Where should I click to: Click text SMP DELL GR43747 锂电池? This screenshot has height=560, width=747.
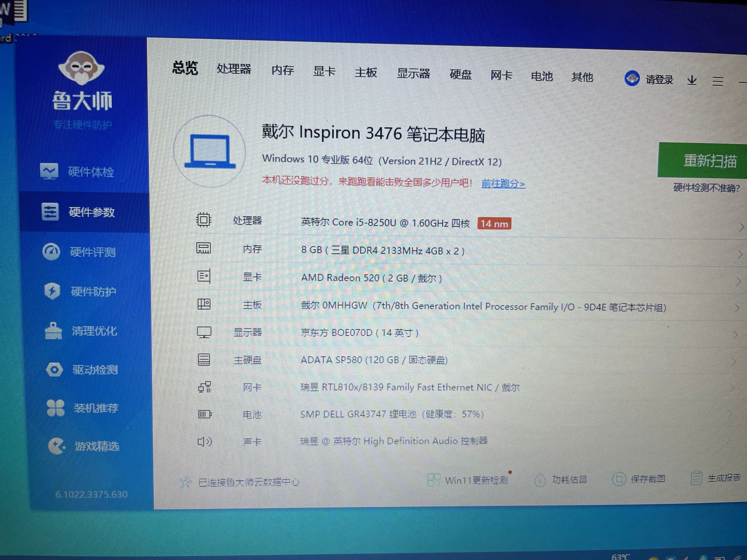(x=358, y=414)
